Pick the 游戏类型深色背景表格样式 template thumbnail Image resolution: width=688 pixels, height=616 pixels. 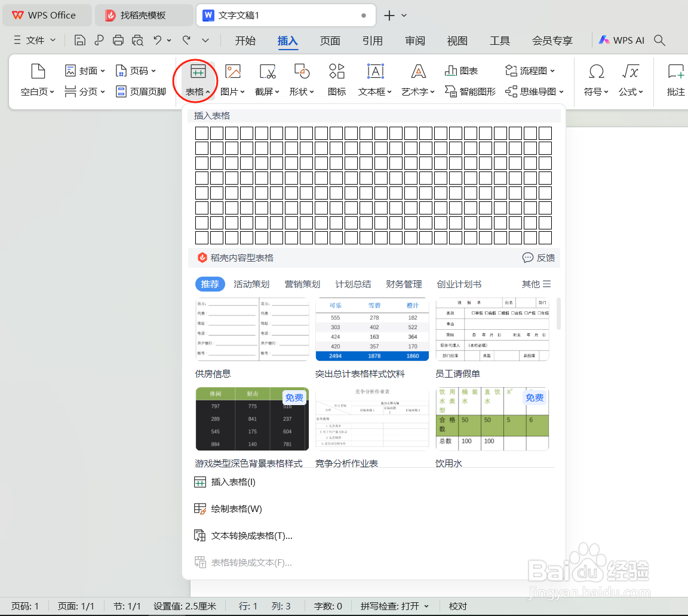pos(252,419)
